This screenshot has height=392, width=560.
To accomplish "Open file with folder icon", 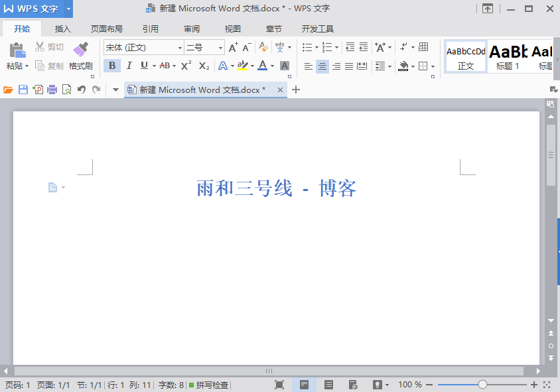I will point(8,90).
